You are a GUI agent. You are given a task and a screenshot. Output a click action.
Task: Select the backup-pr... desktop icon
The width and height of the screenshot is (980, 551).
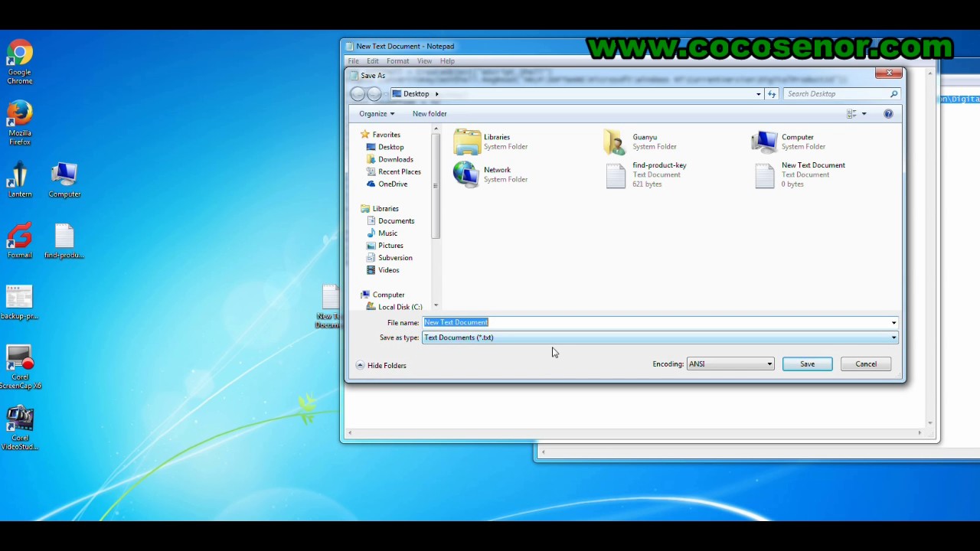click(x=19, y=302)
